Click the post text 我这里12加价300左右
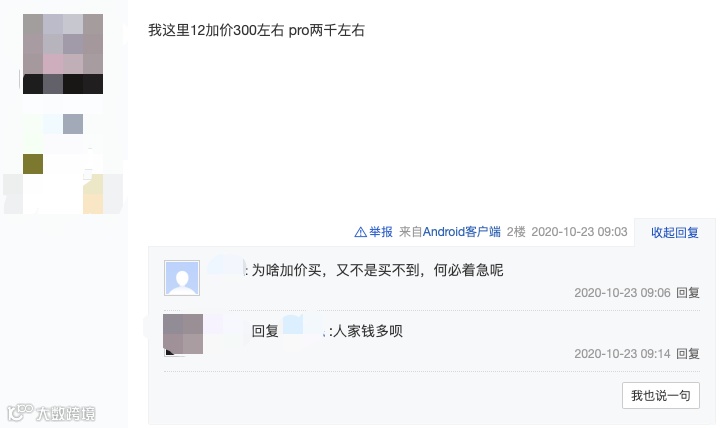The width and height of the screenshot is (726, 428). pyautogui.click(x=216, y=30)
